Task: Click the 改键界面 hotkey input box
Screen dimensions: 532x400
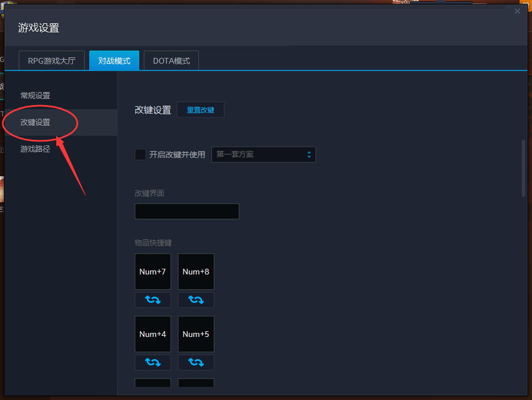Action: pos(187,211)
